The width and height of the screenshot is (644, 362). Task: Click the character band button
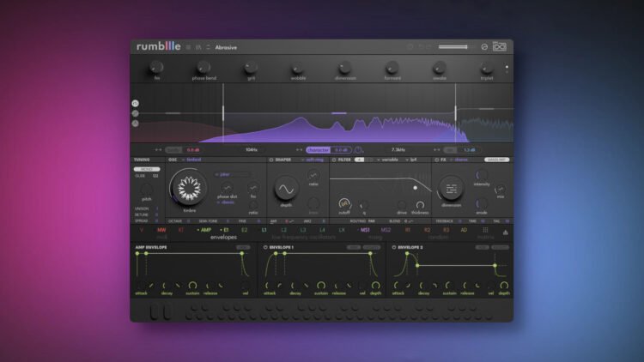point(318,150)
